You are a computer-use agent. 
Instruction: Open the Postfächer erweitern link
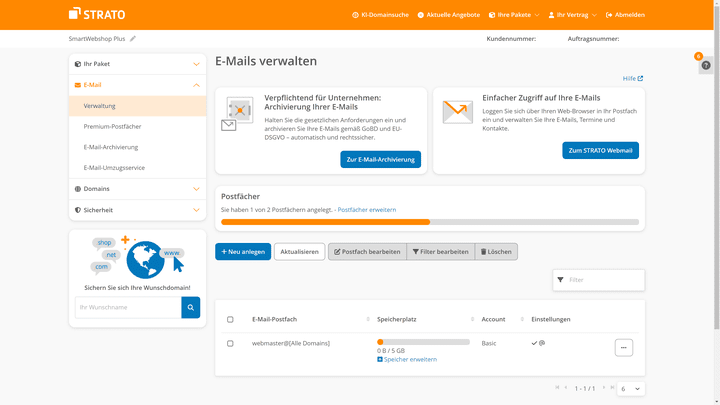pyautogui.click(x=366, y=209)
